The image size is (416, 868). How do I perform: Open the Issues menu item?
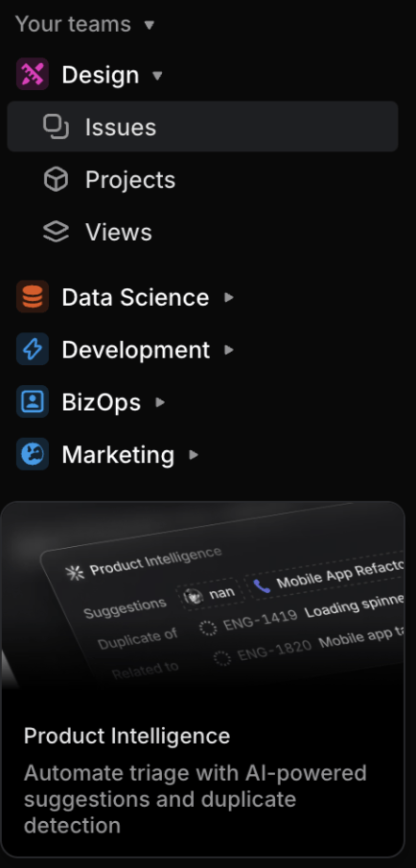[203, 126]
